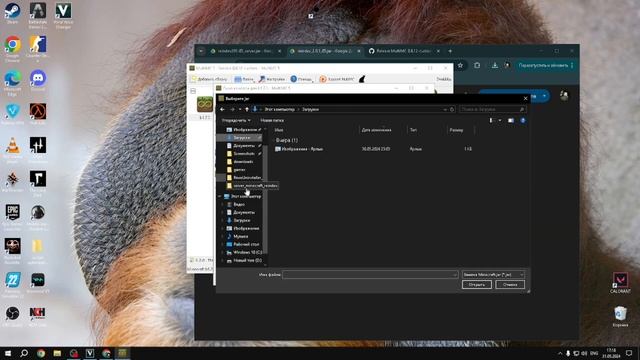Open Google Chrome desktop shortcut

(x=12, y=47)
